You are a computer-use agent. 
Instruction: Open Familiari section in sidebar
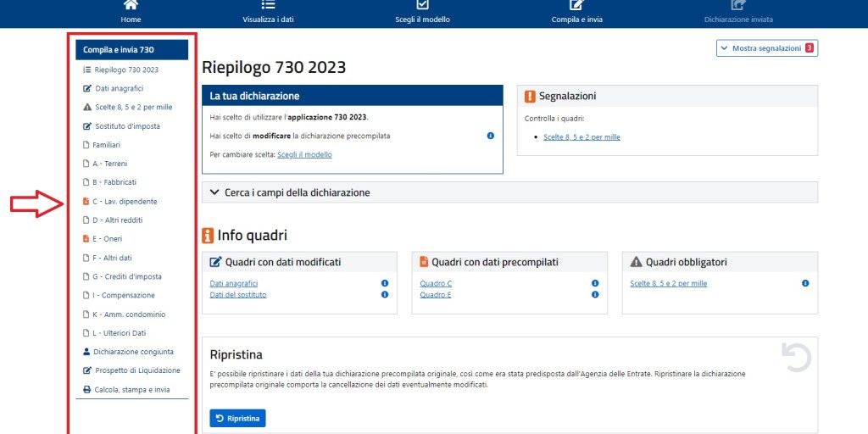coord(102,145)
